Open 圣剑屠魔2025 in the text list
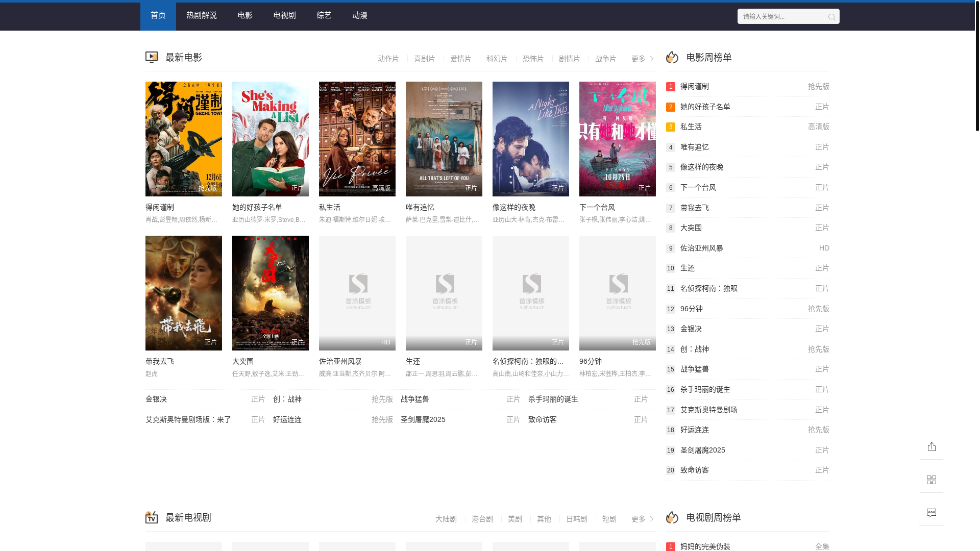980x551 pixels. click(x=423, y=419)
